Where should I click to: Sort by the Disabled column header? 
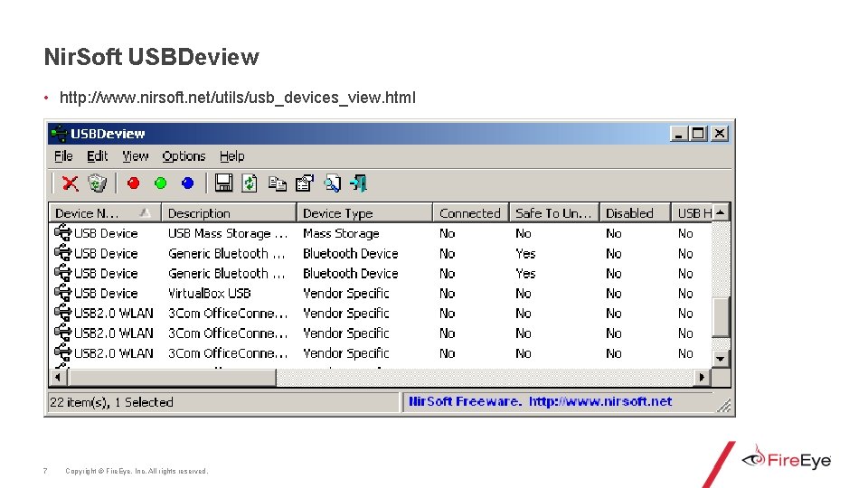(635, 213)
